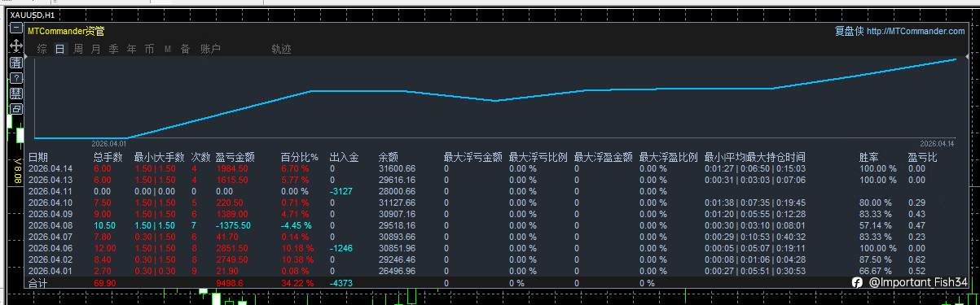This screenshot has height=305, width=980.
Task: Click the 2026.04.01 chart axis label
Action: pos(108,143)
